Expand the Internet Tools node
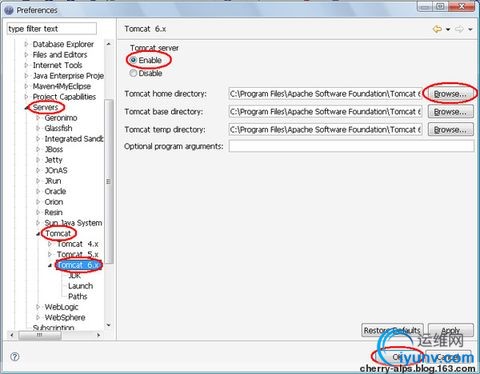The height and width of the screenshot is (374, 480). click(x=26, y=65)
